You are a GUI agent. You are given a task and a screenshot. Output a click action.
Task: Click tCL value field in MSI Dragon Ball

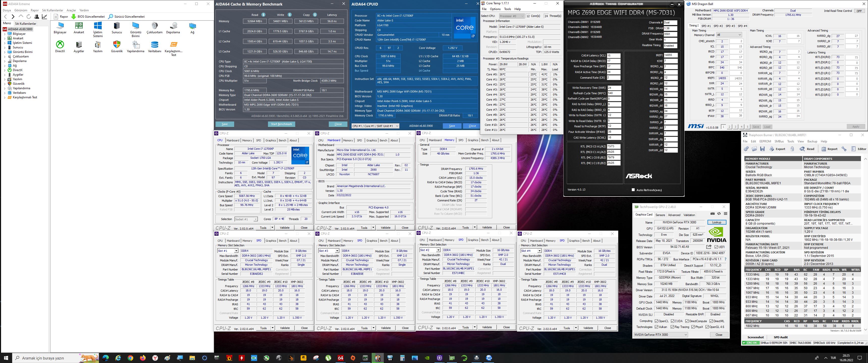click(x=722, y=46)
